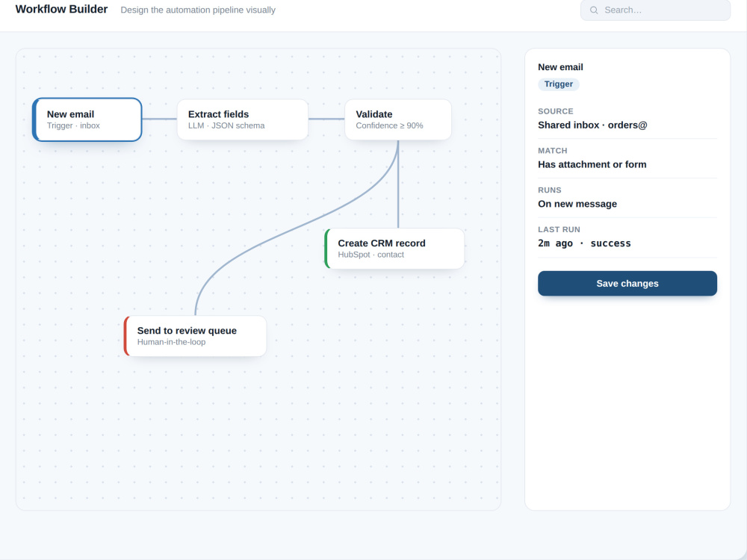Focus the Search input field

click(x=655, y=10)
